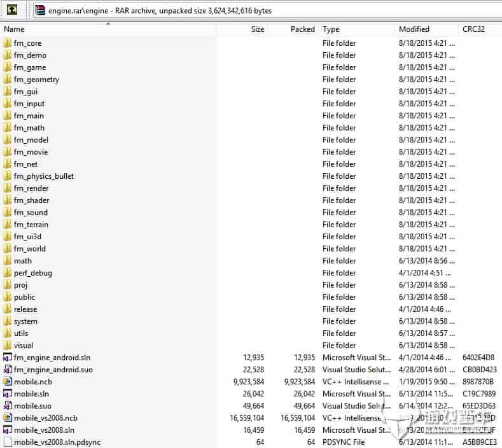Select the visual folder name
The height and width of the screenshot is (448, 502).
pyautogui.click(x=24, y=345)
